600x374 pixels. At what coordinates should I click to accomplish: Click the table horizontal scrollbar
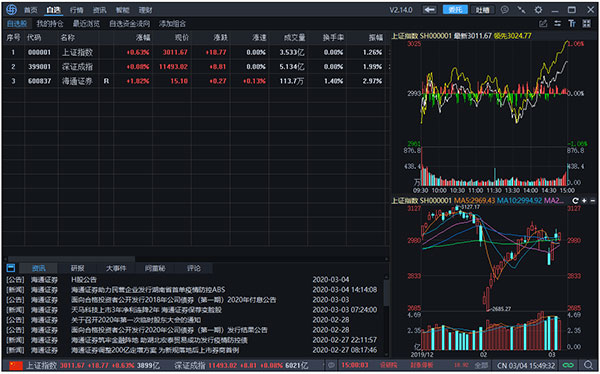pyautogui.click(x=71, y=259)
